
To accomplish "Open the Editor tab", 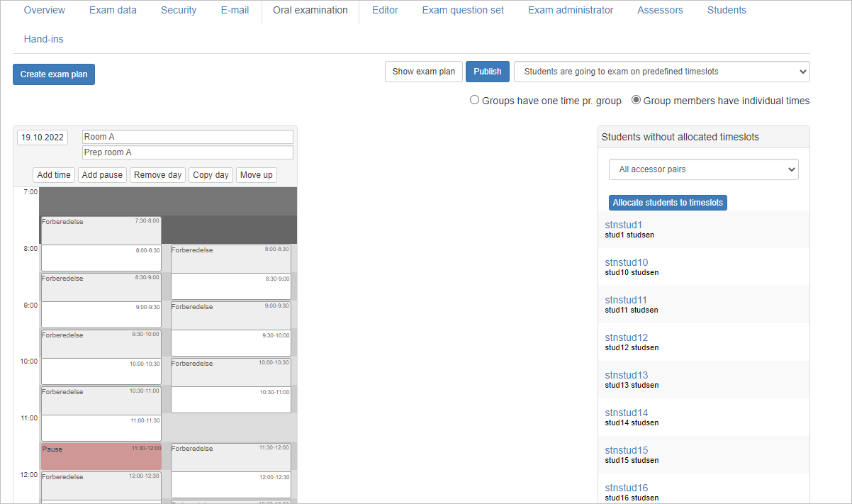I will click(385, 10).
